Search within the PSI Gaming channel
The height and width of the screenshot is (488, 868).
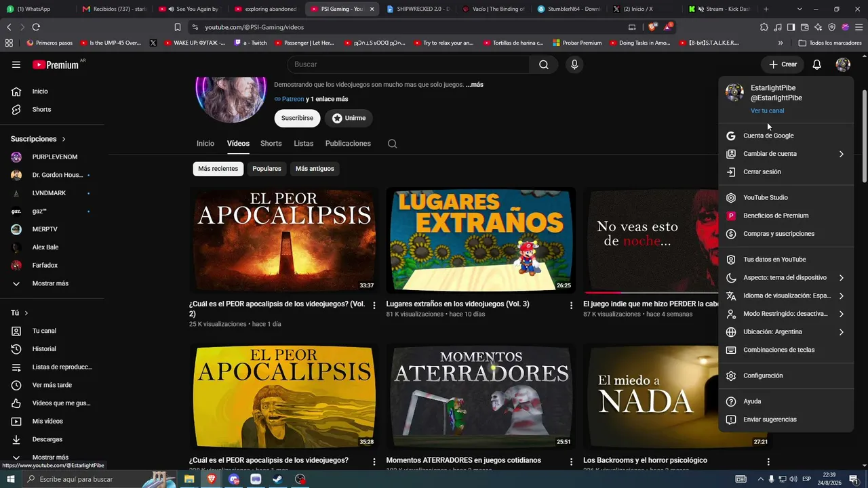click(392, 144)
